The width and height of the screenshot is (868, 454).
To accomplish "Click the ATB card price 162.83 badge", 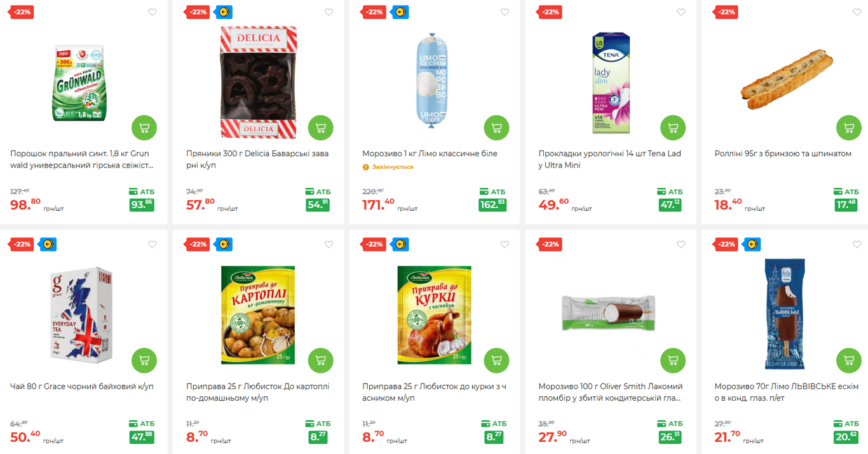I will [x=492, y=205].
